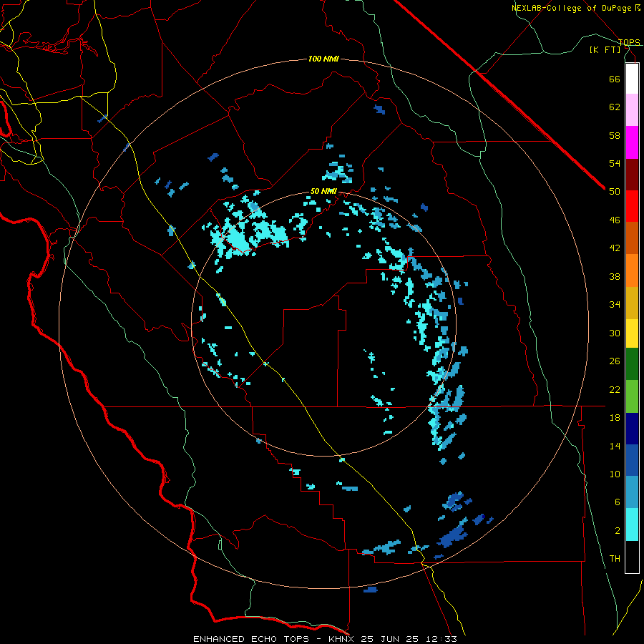Click the 38 scale value

(x=615, y=276)
